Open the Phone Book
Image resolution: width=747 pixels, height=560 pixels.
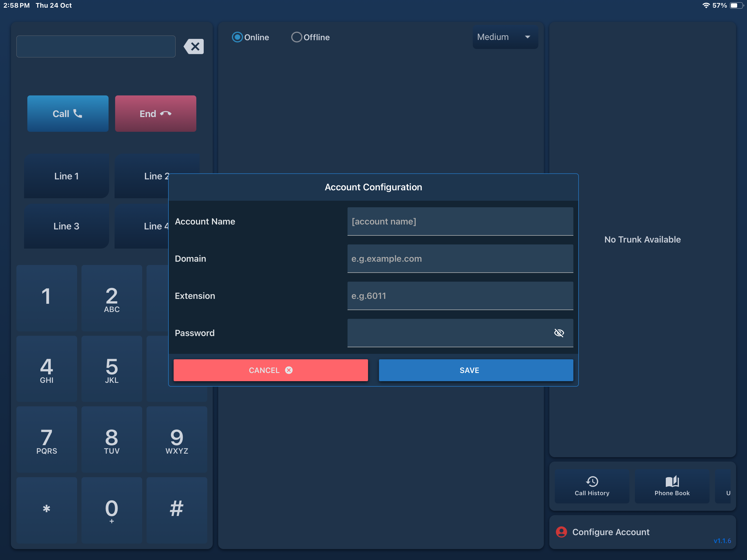672,486
